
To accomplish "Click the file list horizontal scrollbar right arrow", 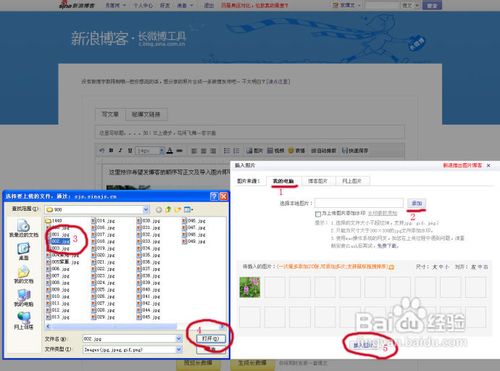I will (221, 326).
